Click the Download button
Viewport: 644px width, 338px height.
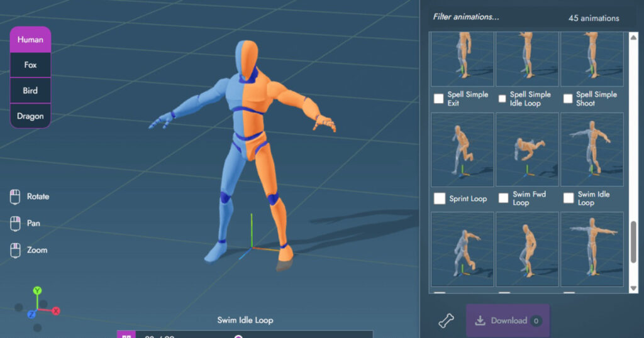(508, 321)
